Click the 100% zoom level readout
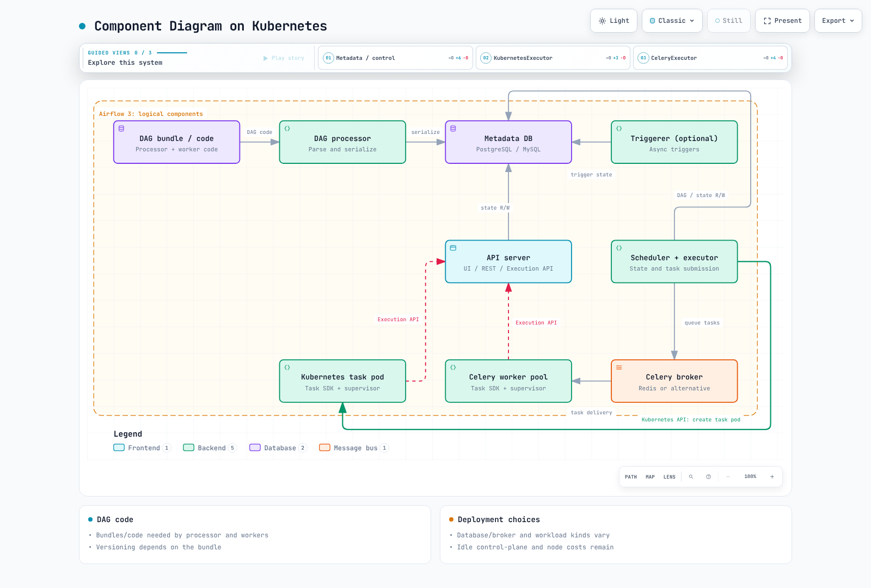 (750, 477)
